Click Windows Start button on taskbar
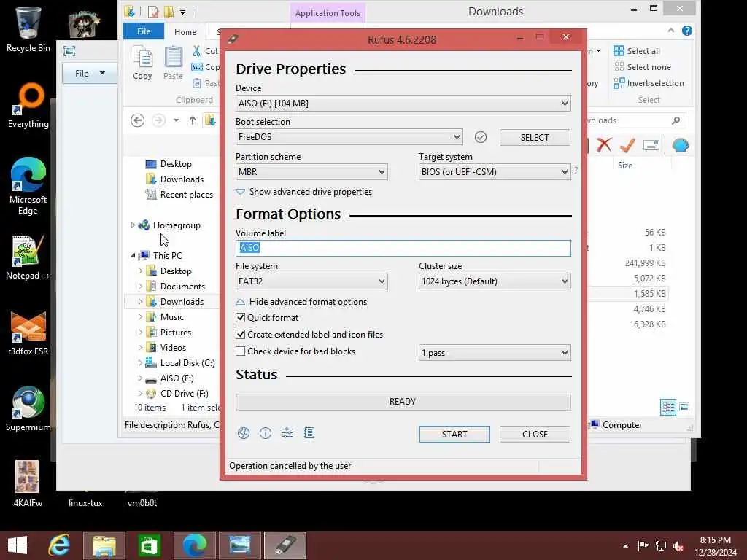The height and width of the screenshot is (560, 747). point(18,545)
